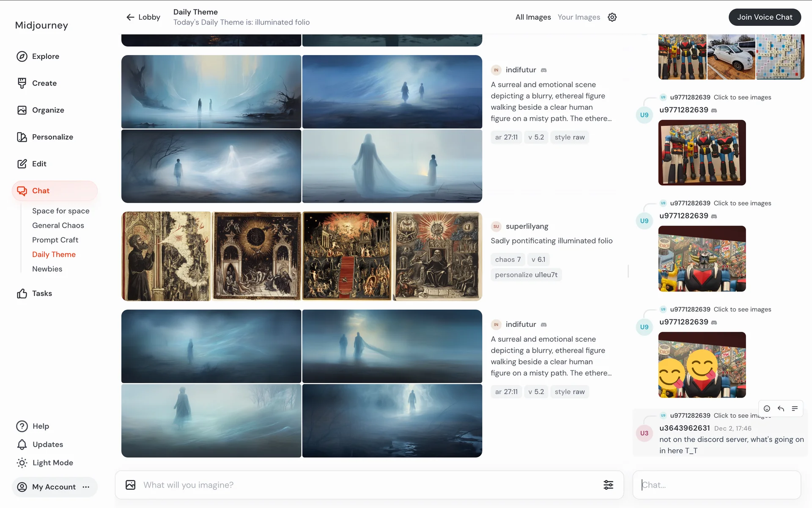Switch filter to All Images
The width and height of the screenshot is (812, 508).
click(533, 17)
